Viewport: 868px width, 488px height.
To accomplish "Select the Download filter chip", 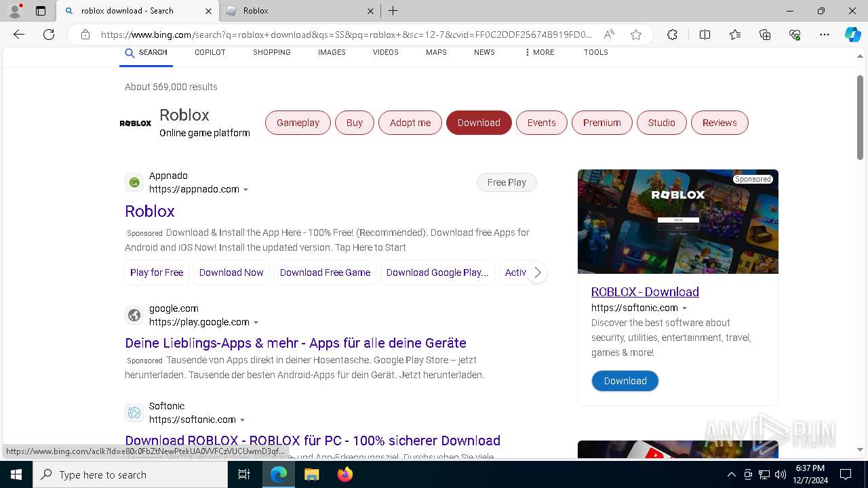I will [x=479, y=123].
